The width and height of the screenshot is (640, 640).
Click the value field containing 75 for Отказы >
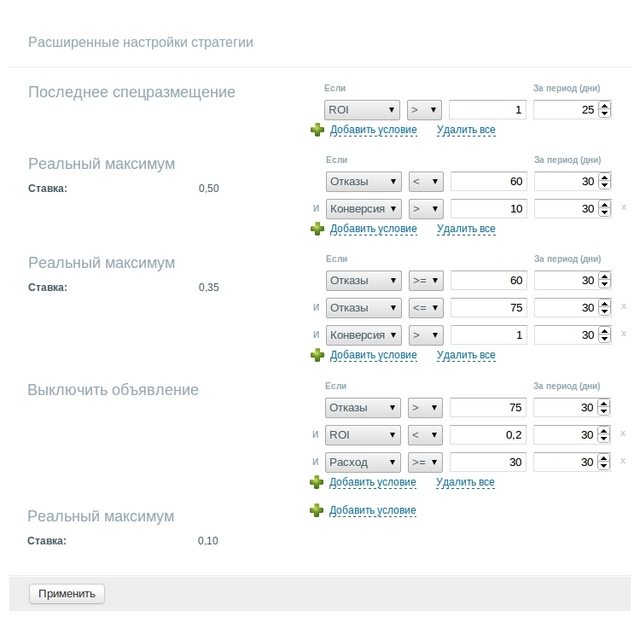[488, 408]
